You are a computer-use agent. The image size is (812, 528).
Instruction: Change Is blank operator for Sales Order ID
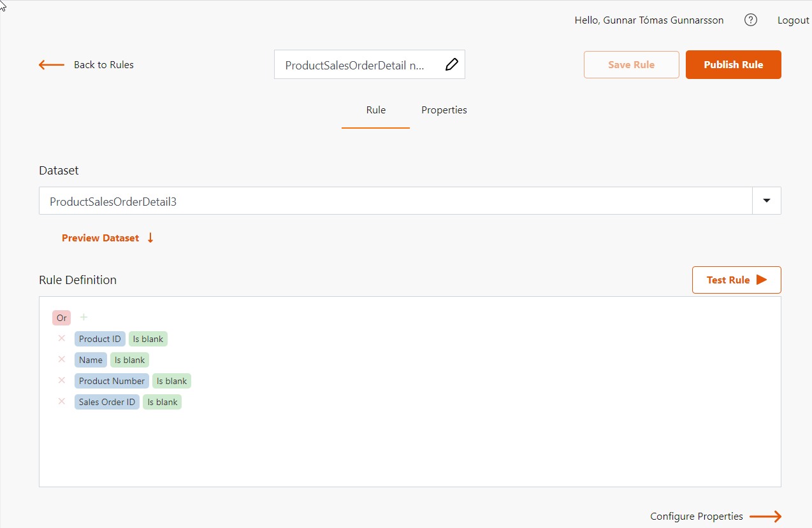coord(162,402)
